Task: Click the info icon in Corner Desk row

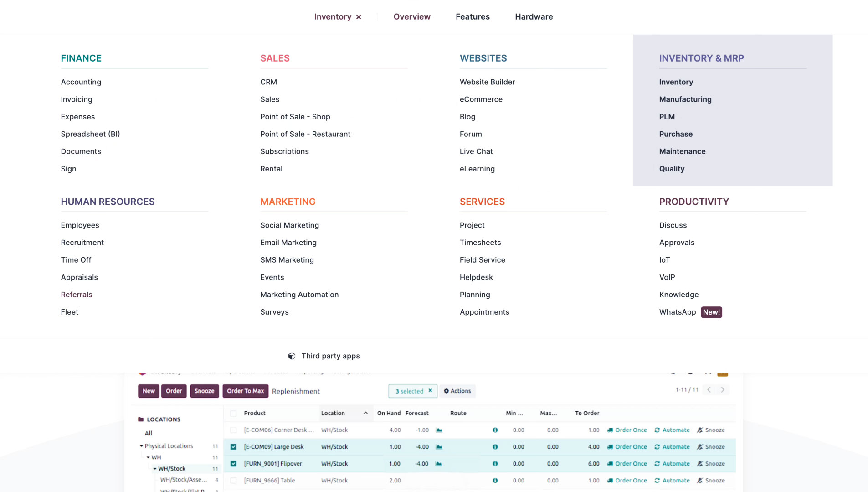Action: (495, 430)
